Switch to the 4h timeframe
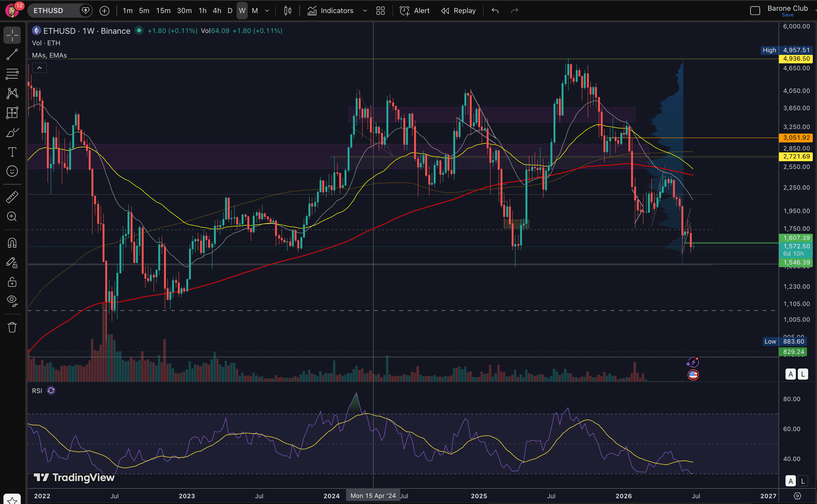The width and height of the screenshot is (817, 504). tap(217, 11)
